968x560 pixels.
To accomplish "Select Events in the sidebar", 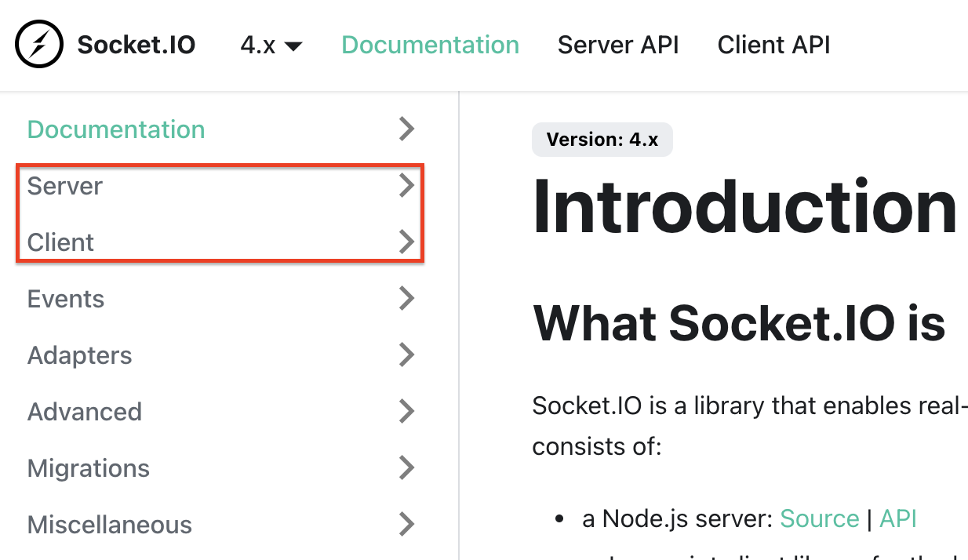I will coord(66,299).
